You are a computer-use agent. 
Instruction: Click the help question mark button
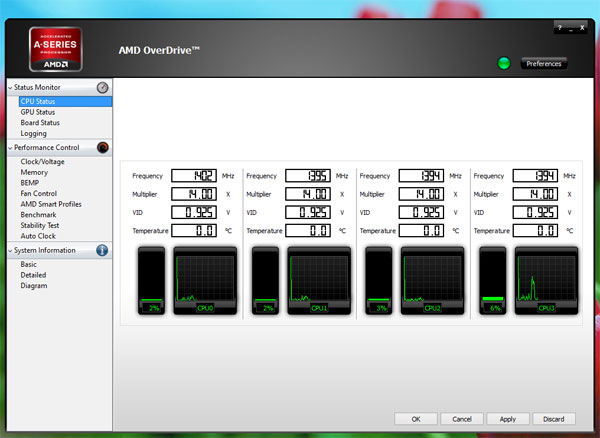560,29
